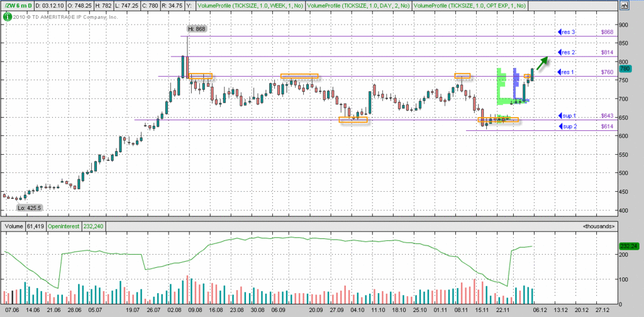644x317 pixels.
Task: Click the /ZW 6 m D symbol label
Action: [18, 5]
